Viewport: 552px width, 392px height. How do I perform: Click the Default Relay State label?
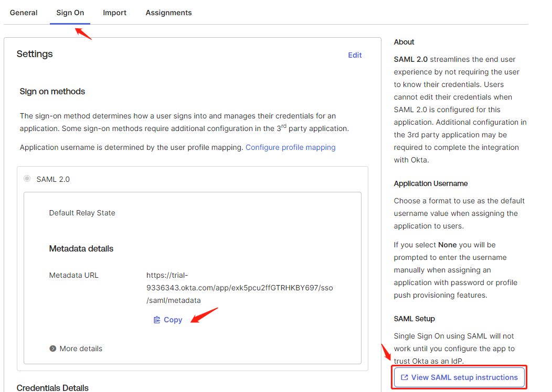(x=82, y=213)
